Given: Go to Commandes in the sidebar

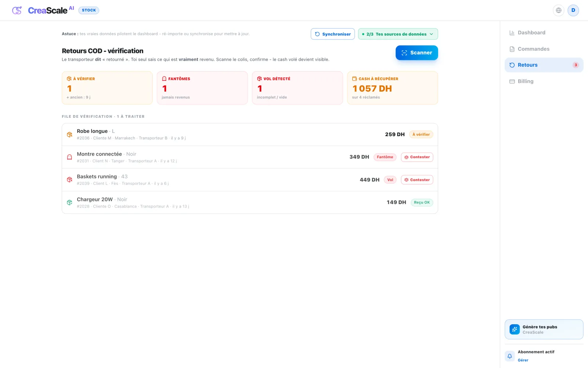Looking at the screenshot, I should 544,49.
